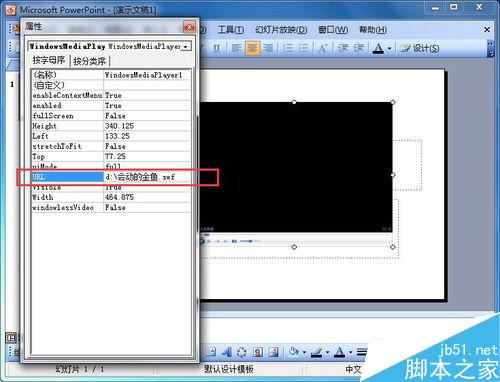Switch to the 按分类序 tab

tap(89, 61)
